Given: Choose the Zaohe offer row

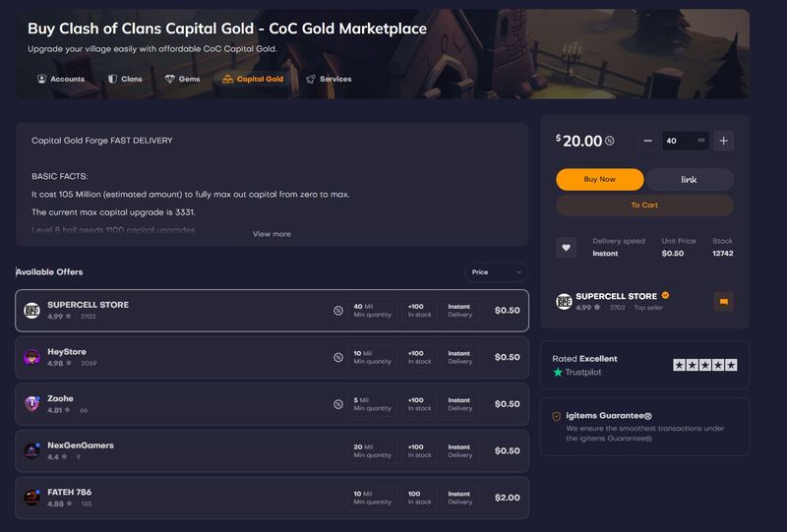Looking at the screenshot, I should click(272, 404).
